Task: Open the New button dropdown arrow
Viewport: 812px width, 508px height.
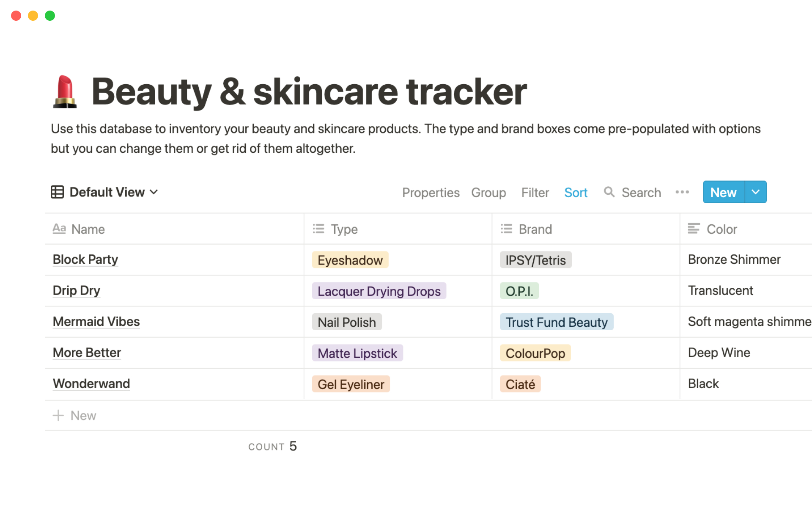Action: (x=756, y=192)
